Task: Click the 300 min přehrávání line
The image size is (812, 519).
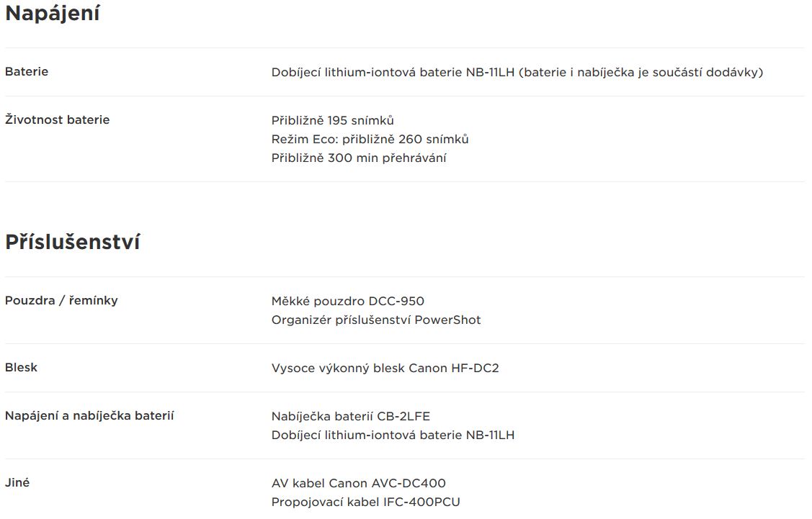Action: (x=358, y=158)
